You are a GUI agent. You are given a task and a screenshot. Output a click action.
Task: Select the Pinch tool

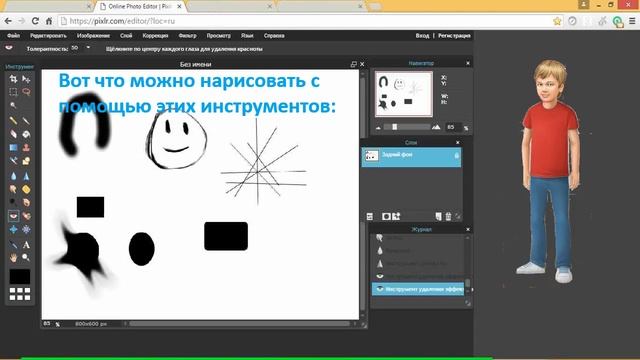pyautogui.click(x=26, y=229)
